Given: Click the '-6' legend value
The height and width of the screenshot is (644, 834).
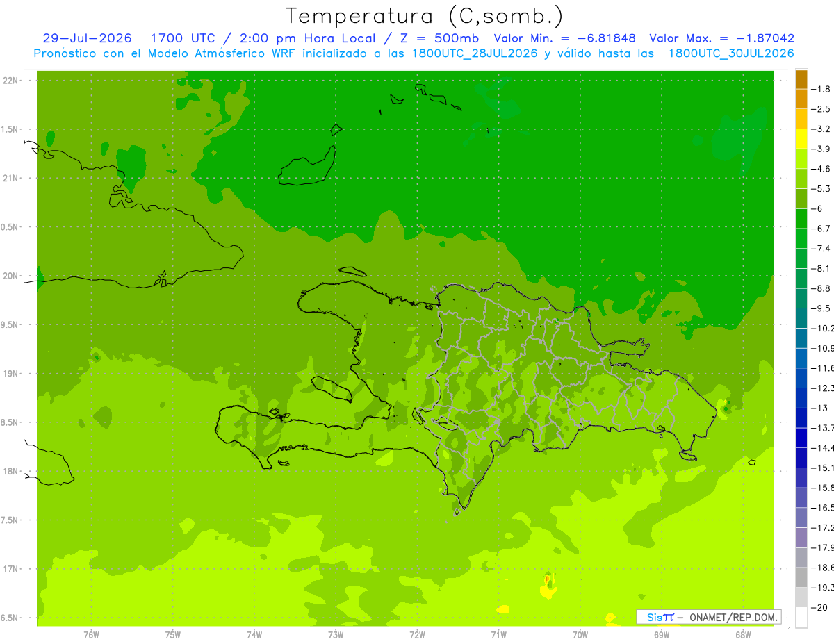Looking at the screenshot, I should coord(818,208).
